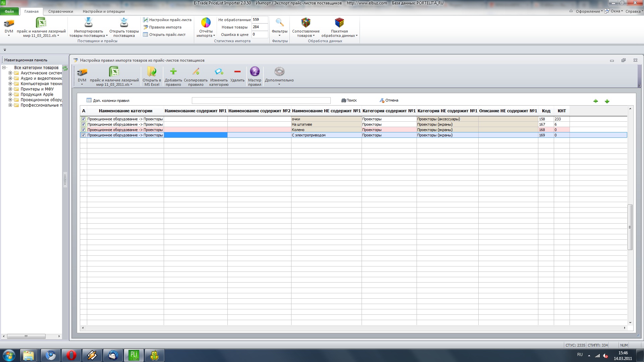Click the rules grid vertical scrollbar thumb
The width and height of the screenshot is (644, 362).
click(x=630, y=227)
